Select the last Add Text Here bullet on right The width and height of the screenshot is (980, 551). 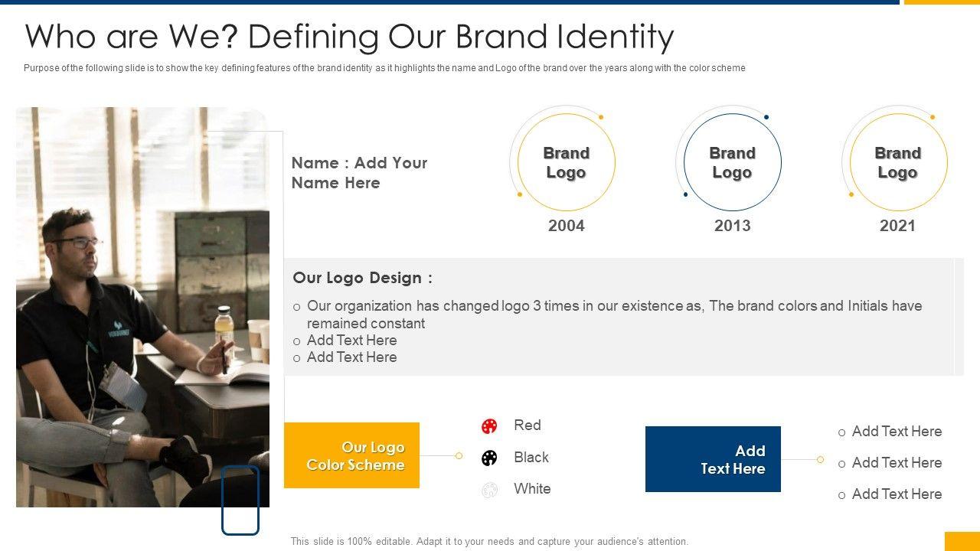point(897,494)
